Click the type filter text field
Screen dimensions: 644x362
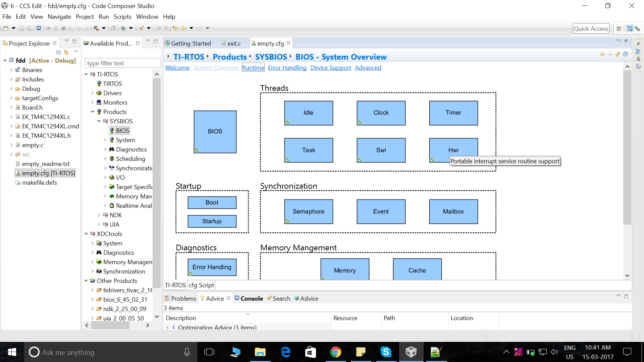123,63
